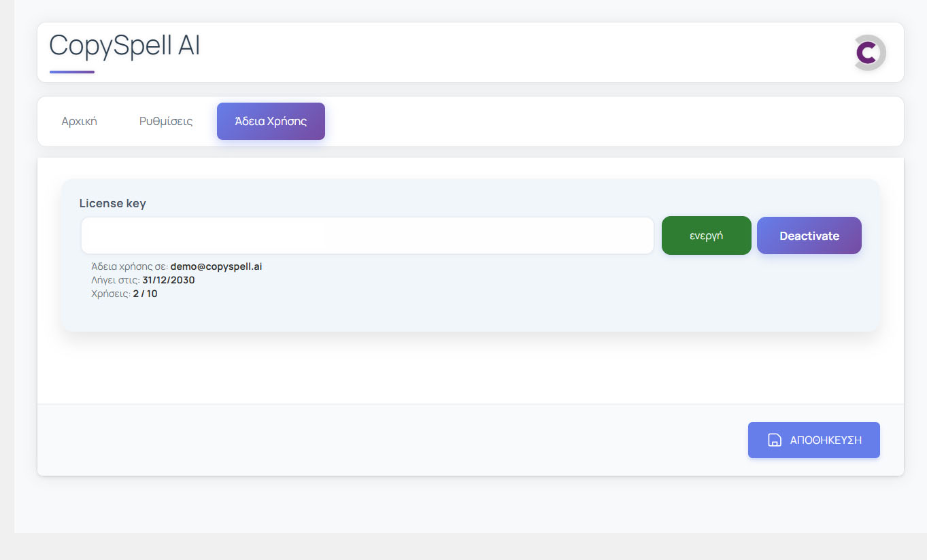927x560 pixels.
Task: Click the Χρήσεις label text
Action: click(x=110, y=294)
